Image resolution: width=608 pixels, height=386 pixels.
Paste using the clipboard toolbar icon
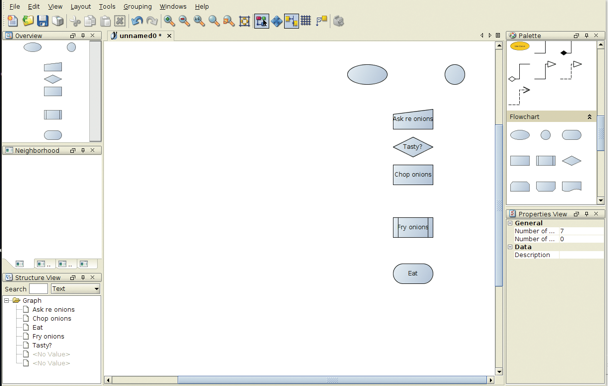[x=105, y=21]
